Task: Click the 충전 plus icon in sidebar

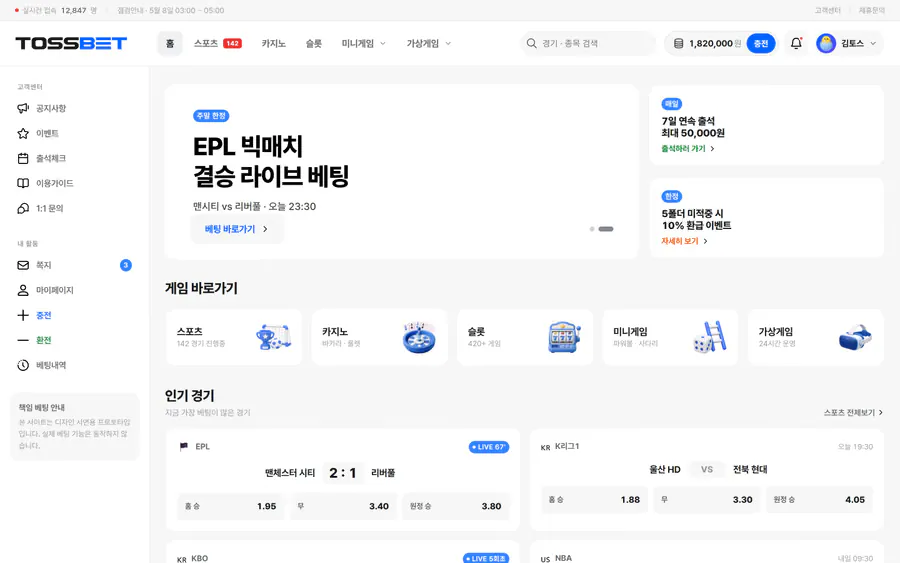Action: pyautogui.click(x=23, y=315)
